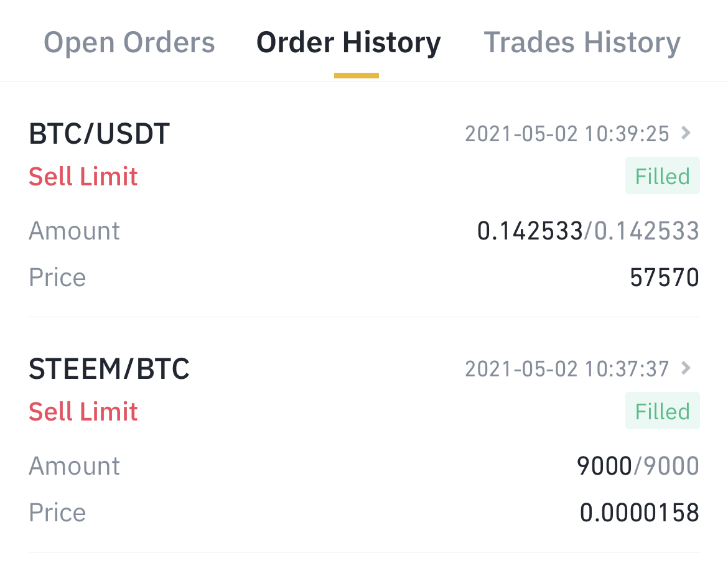The height and width of the screenshot is (563, 728).
Task: Click Sell Limit label under BTC/USDT
Action: [83, 177]
